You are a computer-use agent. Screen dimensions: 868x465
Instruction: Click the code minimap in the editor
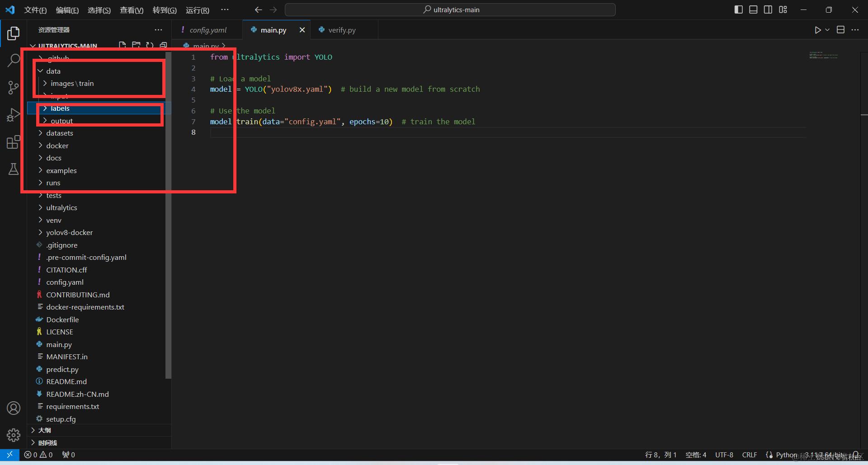tap(824, 56)
